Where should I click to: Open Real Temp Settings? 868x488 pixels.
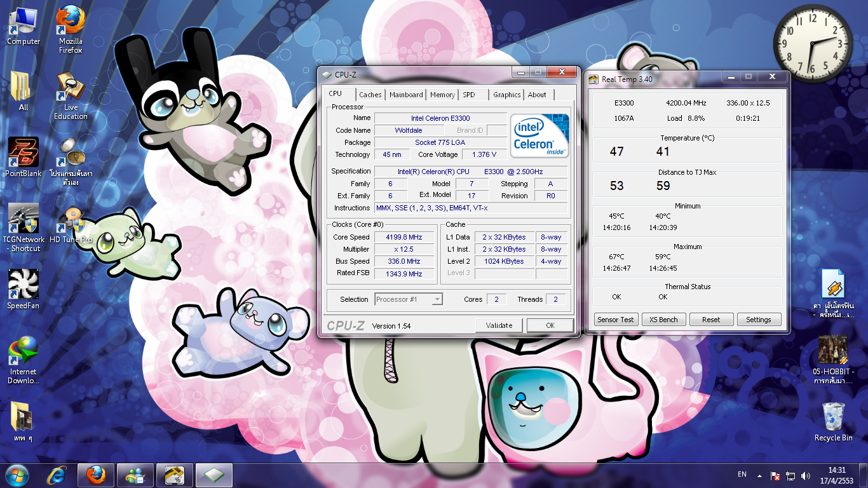tap(759, 320)
